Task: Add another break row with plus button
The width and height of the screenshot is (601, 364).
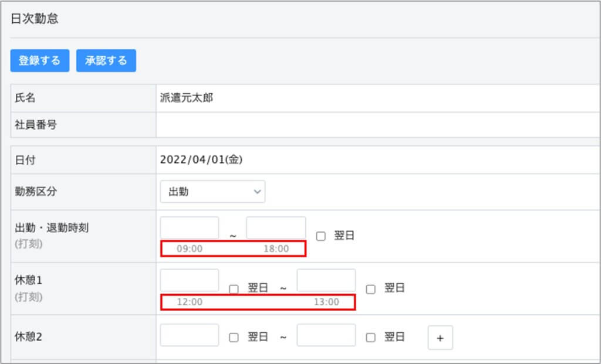Action: [440, 338]
